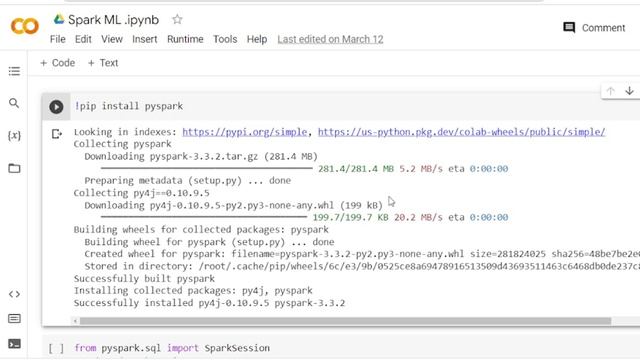Click text 'Successfully installed py4j-0.10.9.5 pyspark-3.3.2'
The width and height of the screenshot is (640, 360).
[209, 303]
